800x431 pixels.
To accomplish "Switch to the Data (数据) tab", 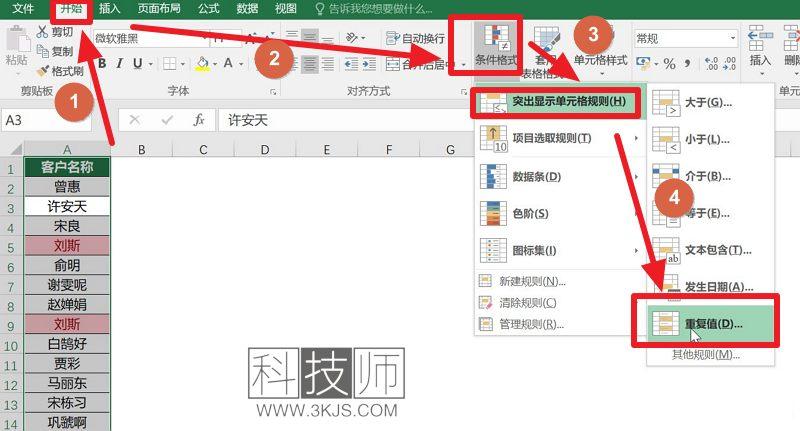I will [247, 8].
